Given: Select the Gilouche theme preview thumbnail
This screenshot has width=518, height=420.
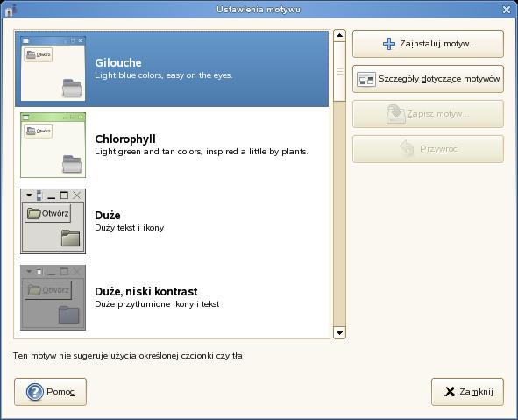Looking at the screenshot, I should point(53,68).
